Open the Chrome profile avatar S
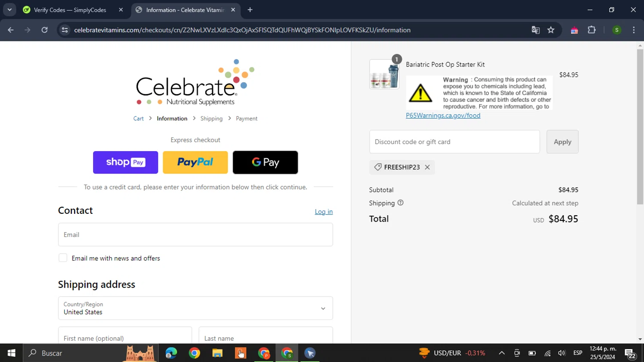Screen dimensions: 644x362 coord(617,30)
